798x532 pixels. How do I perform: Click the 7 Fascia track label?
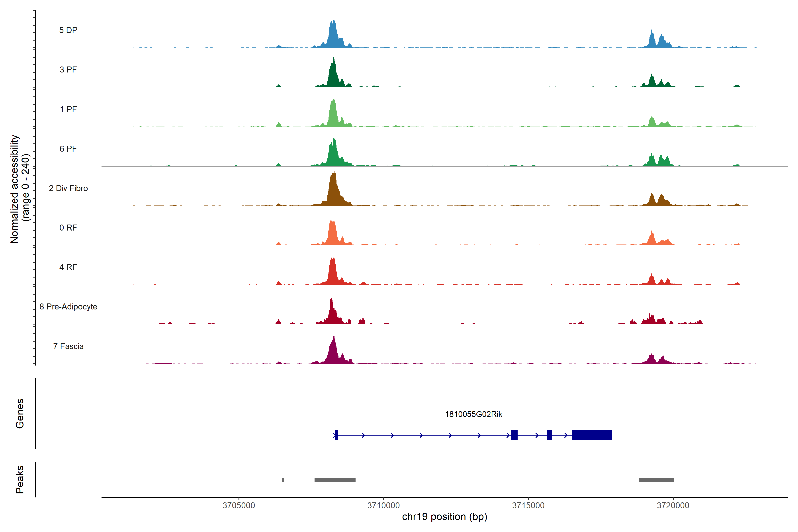(68, 346)
